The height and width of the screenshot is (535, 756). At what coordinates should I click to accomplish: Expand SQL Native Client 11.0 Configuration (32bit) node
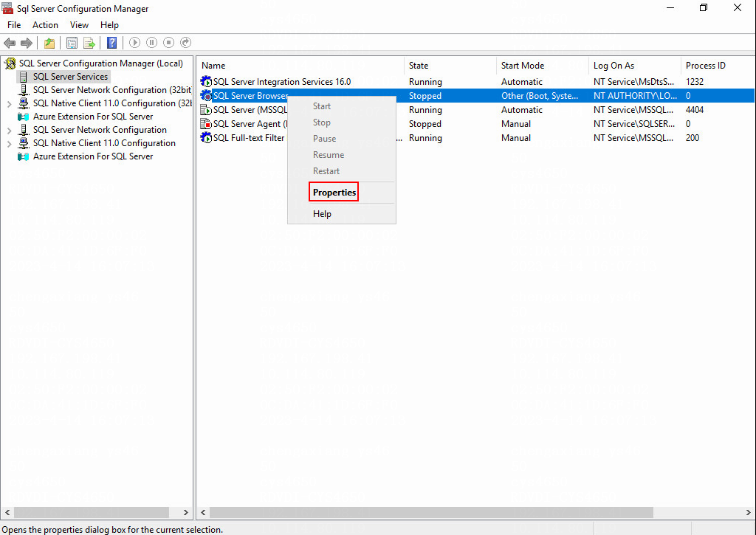(x=9, y=103)
